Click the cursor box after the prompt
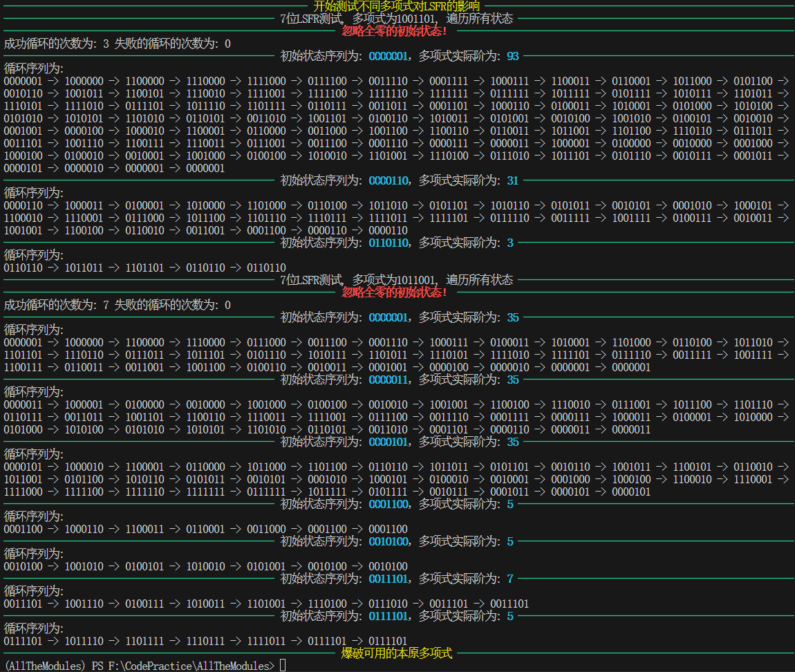 [x=283, y=666]
